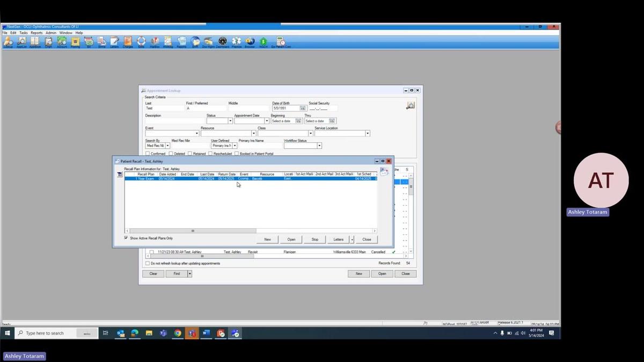644x362 pixels.
Task: Open the Chart toolbar icon
Action: (48, 42)
